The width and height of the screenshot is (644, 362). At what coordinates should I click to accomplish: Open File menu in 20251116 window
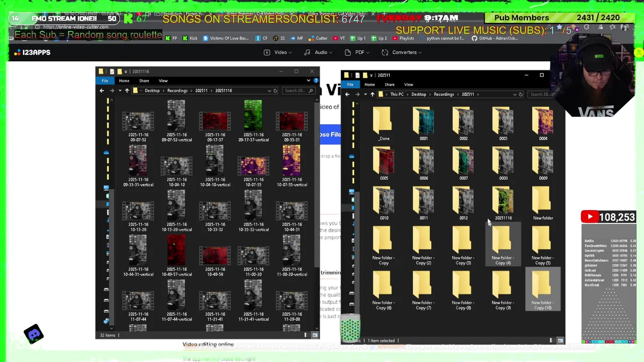coord(105,80)
